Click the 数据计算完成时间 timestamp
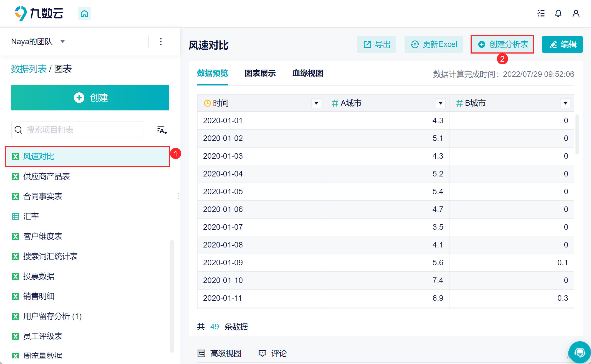The width and height of the screenshot is (591, 364). click(504, 74)
